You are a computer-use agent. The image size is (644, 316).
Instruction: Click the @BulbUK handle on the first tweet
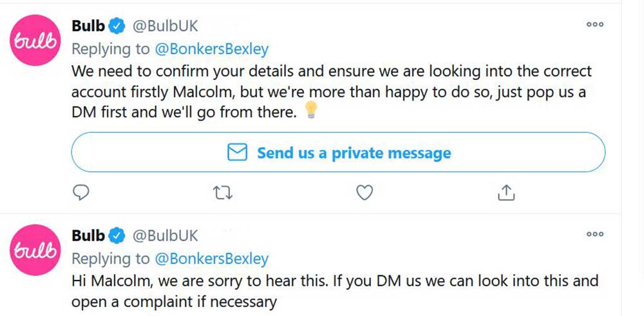click(x=166, y=26)
